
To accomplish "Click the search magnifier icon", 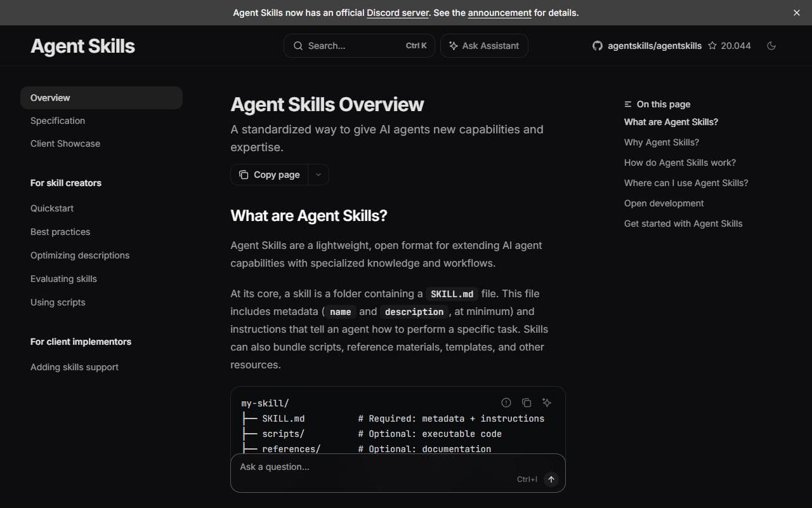I will click(x=298, y=46).
